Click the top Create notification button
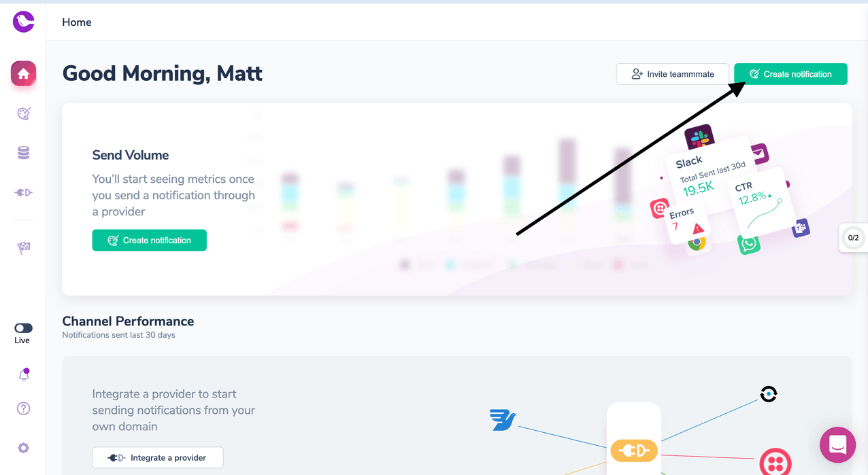This screenshot has width=868, height=475. [790, 74]
